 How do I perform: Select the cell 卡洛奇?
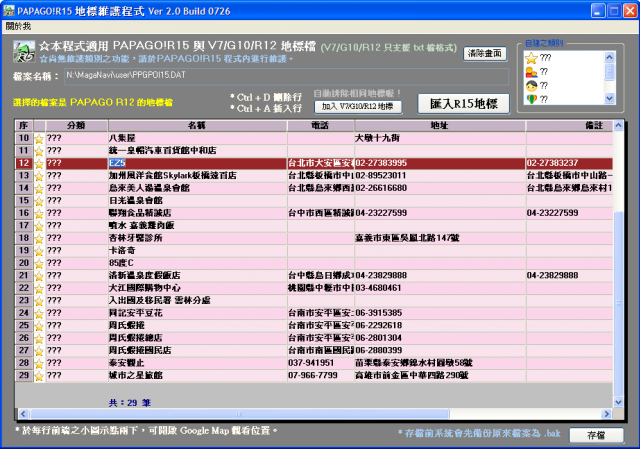(197, 250)
